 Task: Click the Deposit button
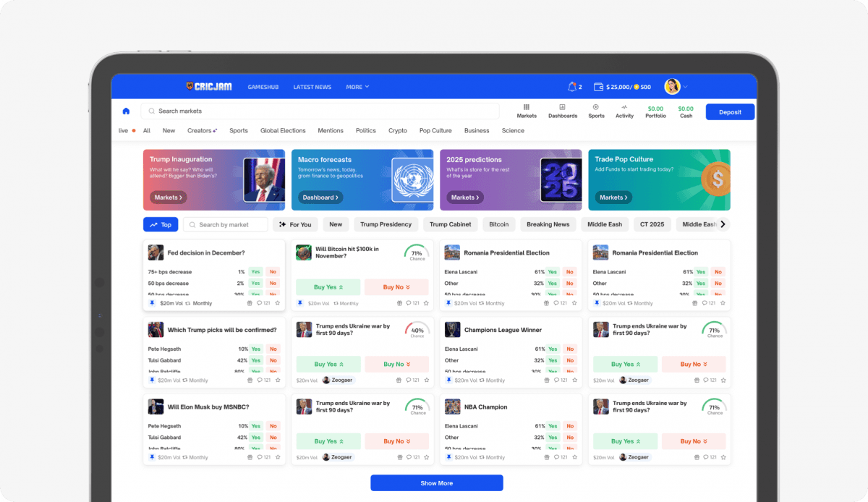click(731, 111)
